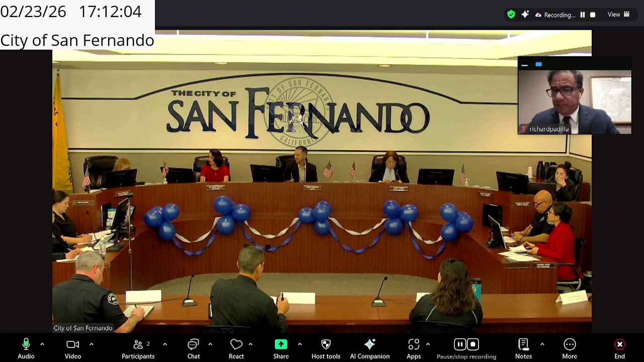Click the Recording... cloud status indicator
This screenshot has width=644, height=362.
pos(555,15)
